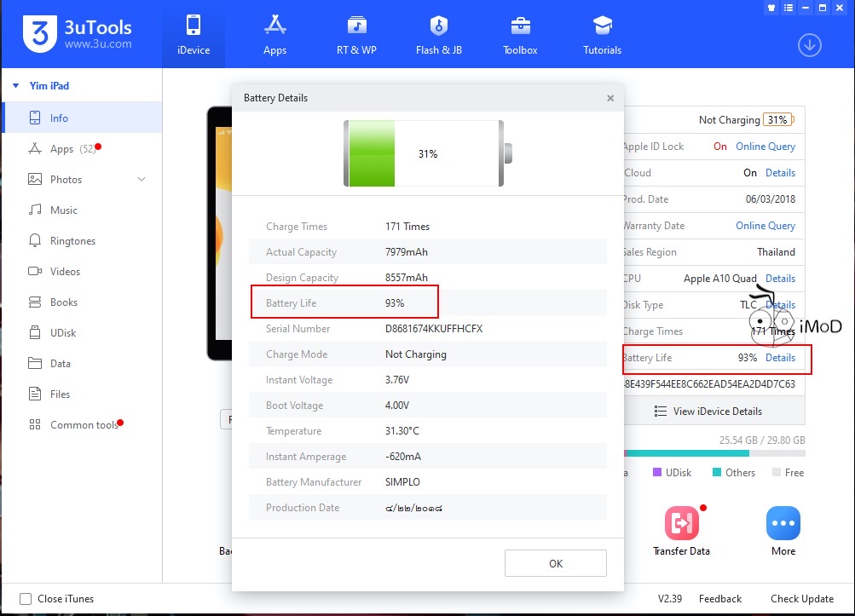Click the More tools icon
Viewport: 855px width, 616px height.
click(x=783, y=524)
